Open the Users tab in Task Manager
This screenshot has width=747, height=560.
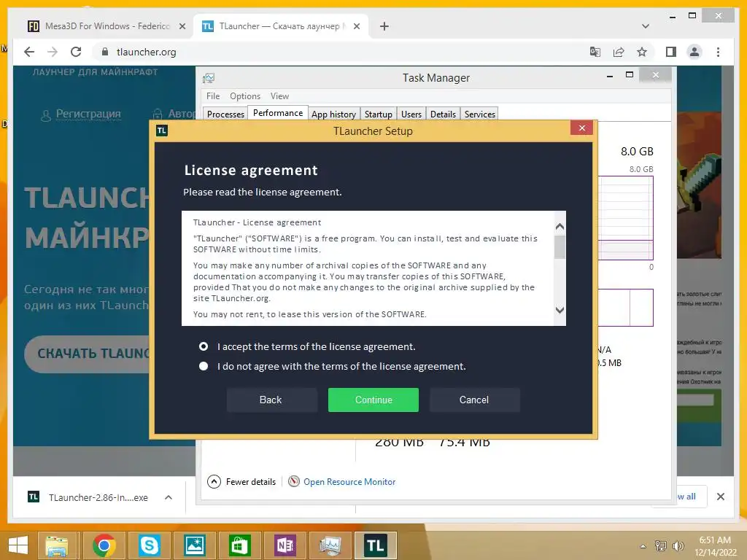[x=411, y=114]
